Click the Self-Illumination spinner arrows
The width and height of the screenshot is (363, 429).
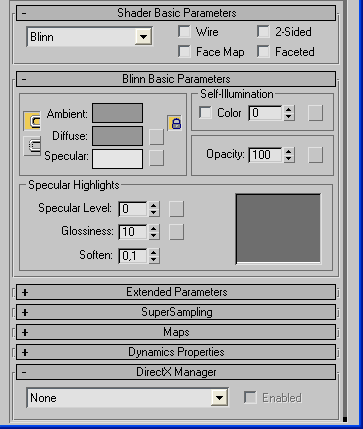tap(289, 113)
